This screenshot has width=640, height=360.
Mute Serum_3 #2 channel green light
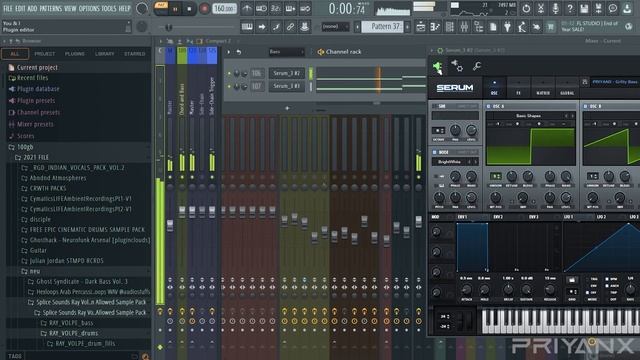click(x=229, y=73)
